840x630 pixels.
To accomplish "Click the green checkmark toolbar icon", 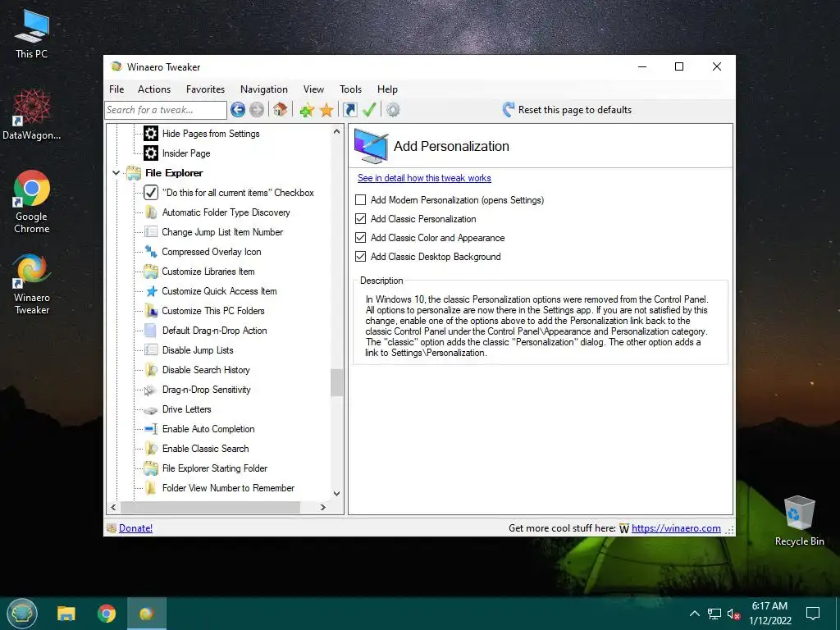I will (369, 110).
